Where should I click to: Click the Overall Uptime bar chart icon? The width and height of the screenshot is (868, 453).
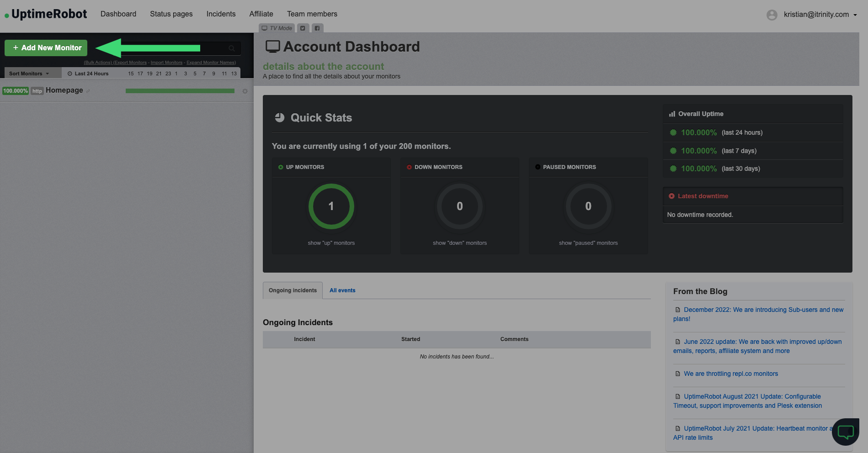point(672,114)
